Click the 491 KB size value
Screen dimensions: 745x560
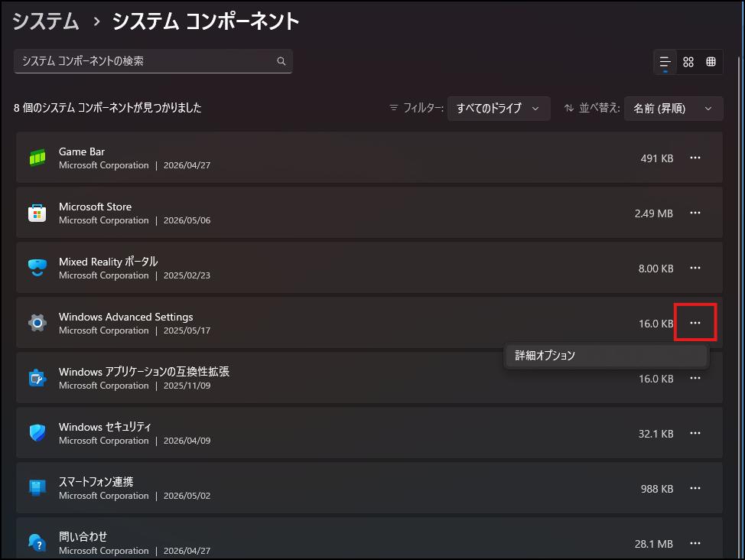tap(656, 158)
